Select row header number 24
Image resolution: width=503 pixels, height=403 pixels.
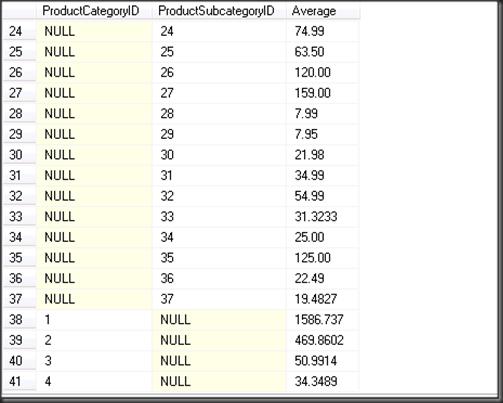pos(19,31)
